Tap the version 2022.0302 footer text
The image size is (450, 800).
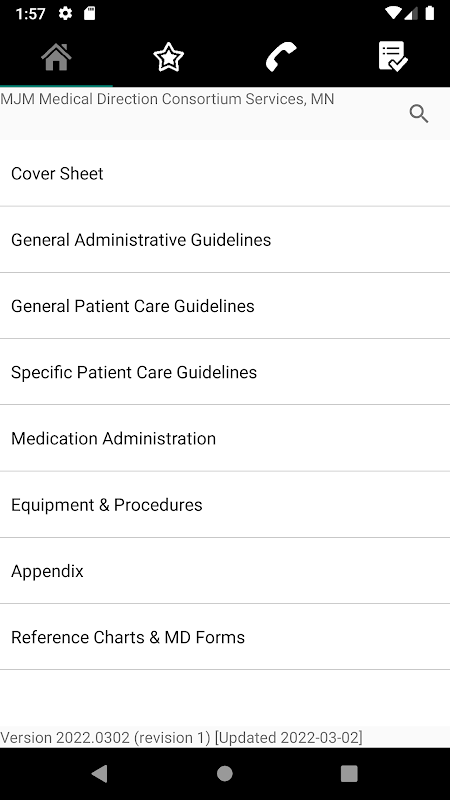[181, 738]
